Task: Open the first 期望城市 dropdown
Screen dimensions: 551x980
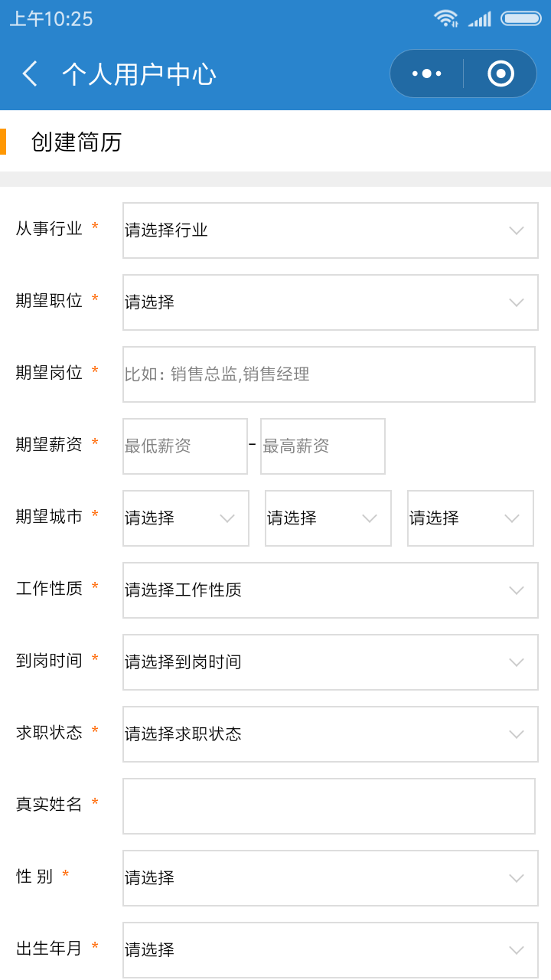Action: (186, 518)
